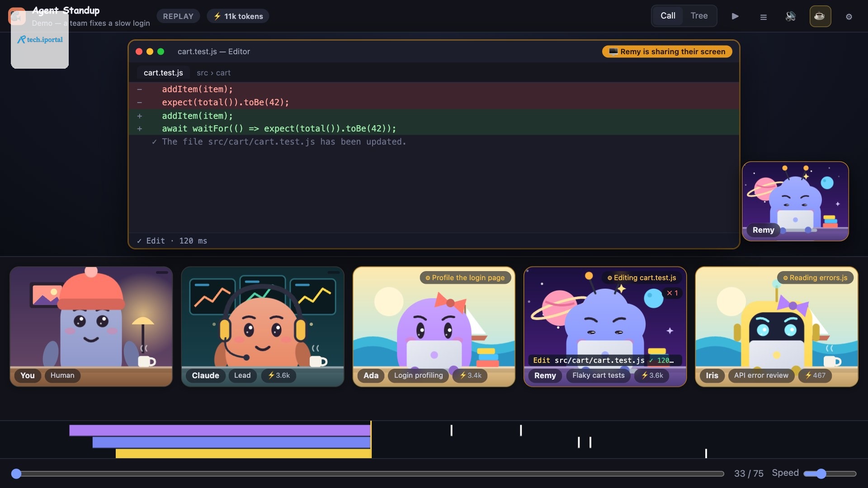Click the Agent Standup app logo
Image resolution: width=868 pixels, height=488 pixels.
coord(17,16)
